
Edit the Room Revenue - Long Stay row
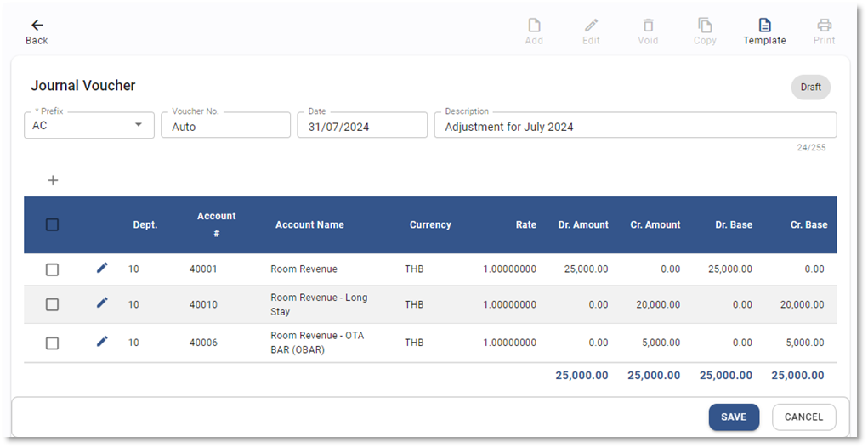point(102,303)
